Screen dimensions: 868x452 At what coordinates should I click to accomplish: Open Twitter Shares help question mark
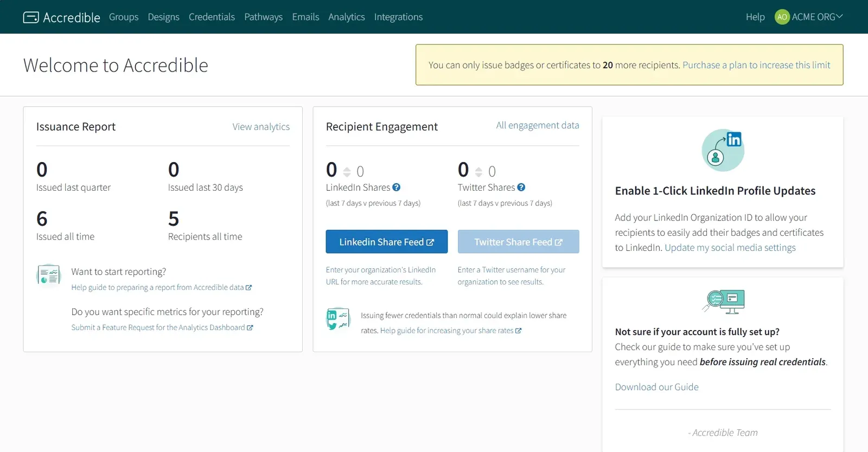click(521, 188)
